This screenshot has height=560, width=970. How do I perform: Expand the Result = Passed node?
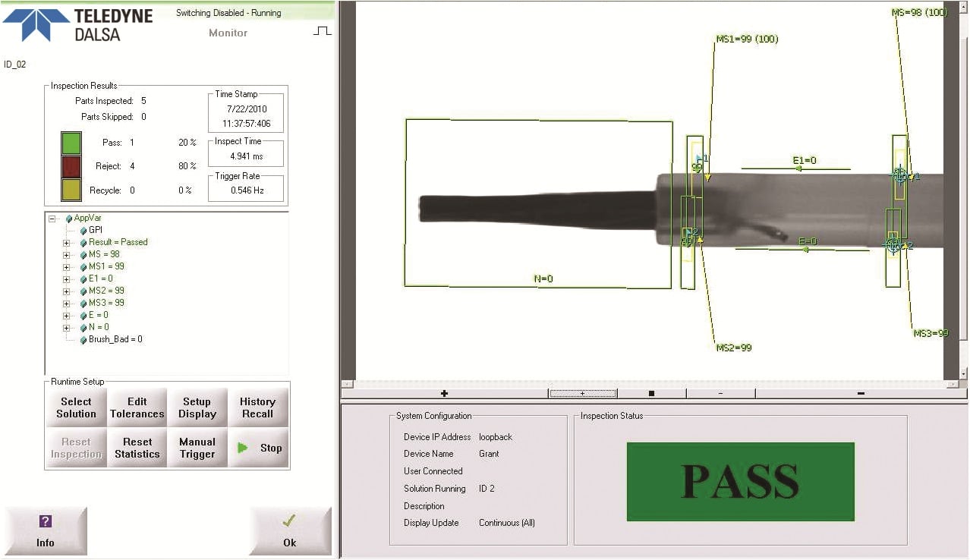[67, 243]
